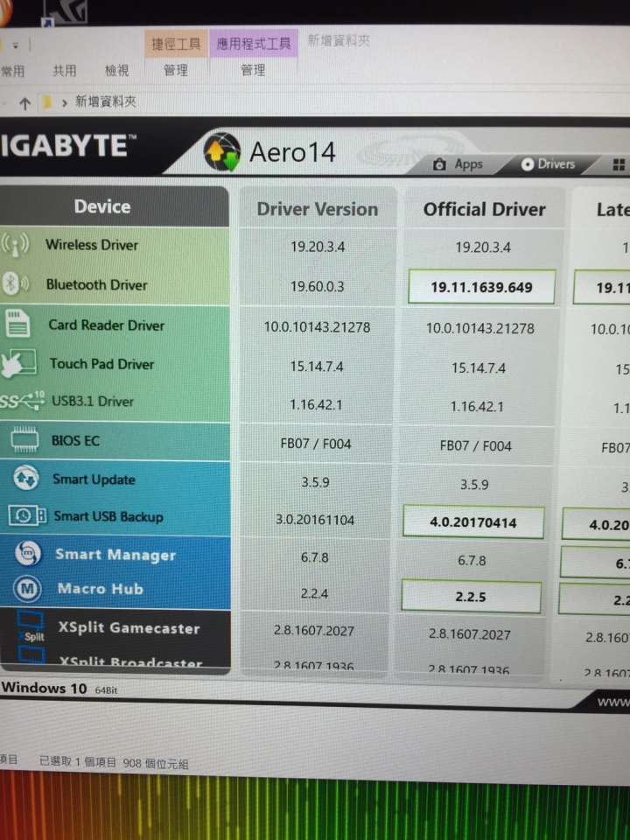Select the Bluetooth Driver row label

click(x=96, y=284)
